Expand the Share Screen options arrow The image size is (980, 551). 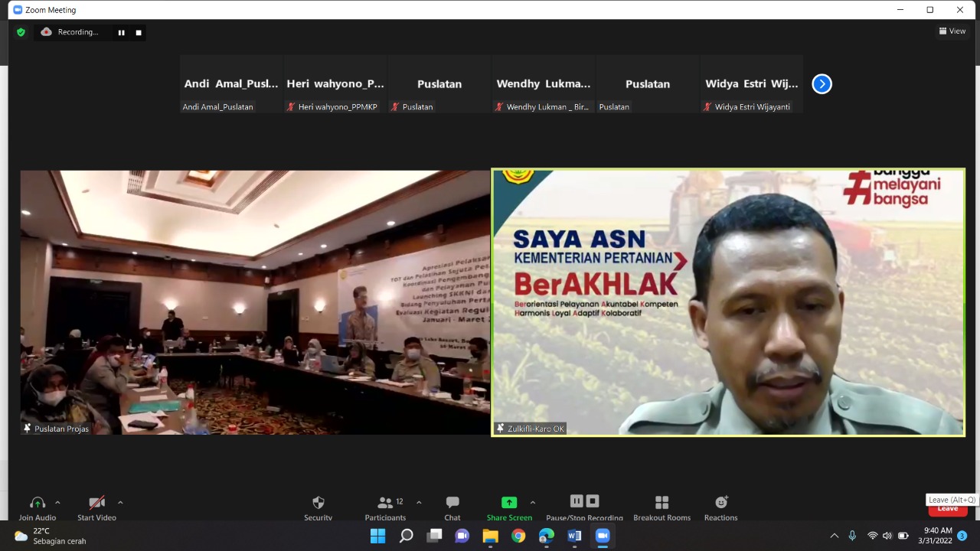click(533, 503)
